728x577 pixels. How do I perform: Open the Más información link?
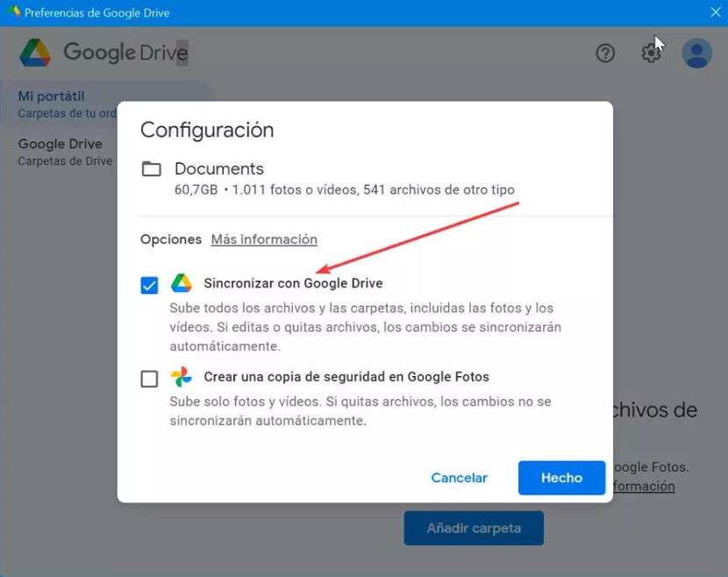point(264,239)
